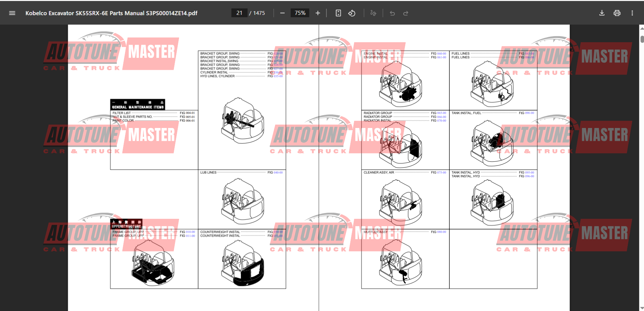The width and height of the screenshot is (644, 311).
Task: Print the parts manual
Action: coord(617,13)
